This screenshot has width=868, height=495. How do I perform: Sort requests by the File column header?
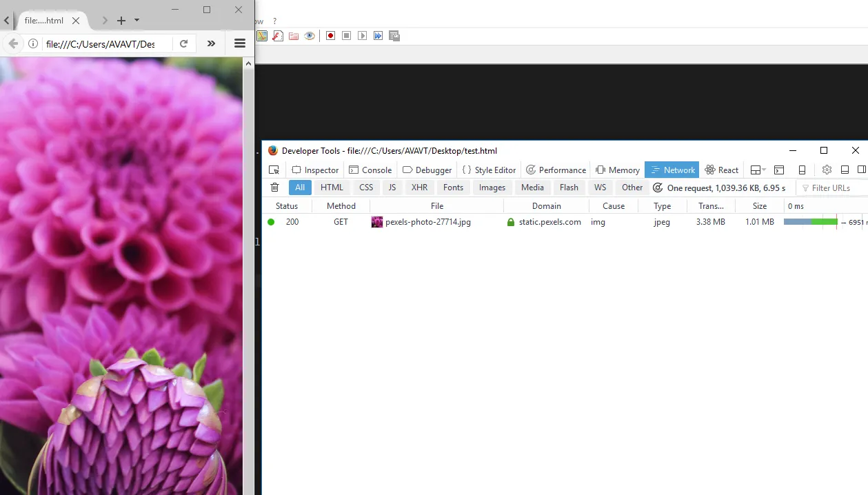coord(437,205)
